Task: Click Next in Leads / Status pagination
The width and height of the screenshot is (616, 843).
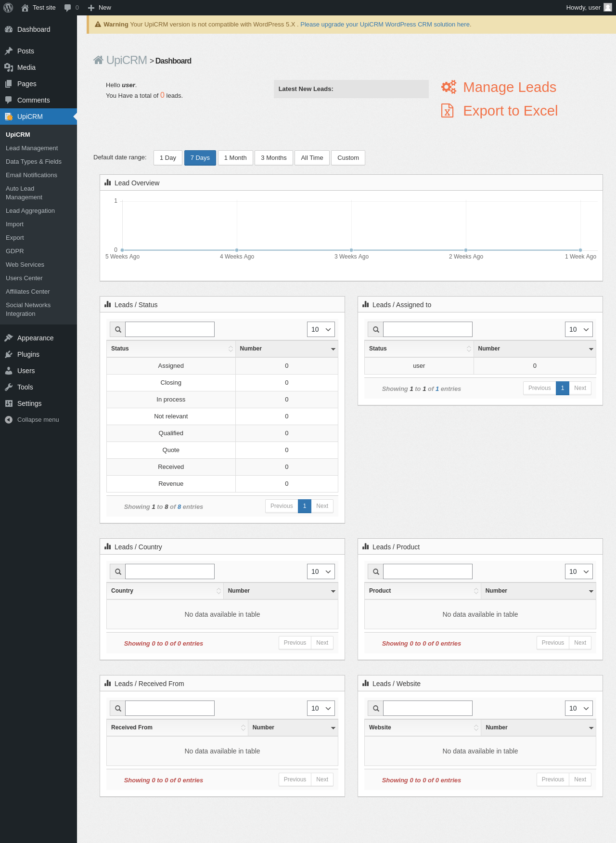Action: (322, 506)
